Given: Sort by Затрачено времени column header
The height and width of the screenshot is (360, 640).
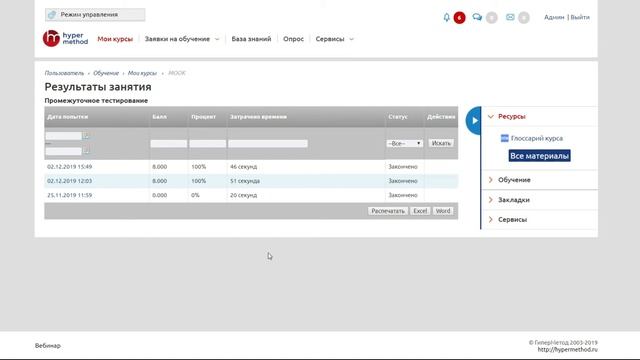Looking at the screenshot, I should pyautogui.click(x=258, y=117).
